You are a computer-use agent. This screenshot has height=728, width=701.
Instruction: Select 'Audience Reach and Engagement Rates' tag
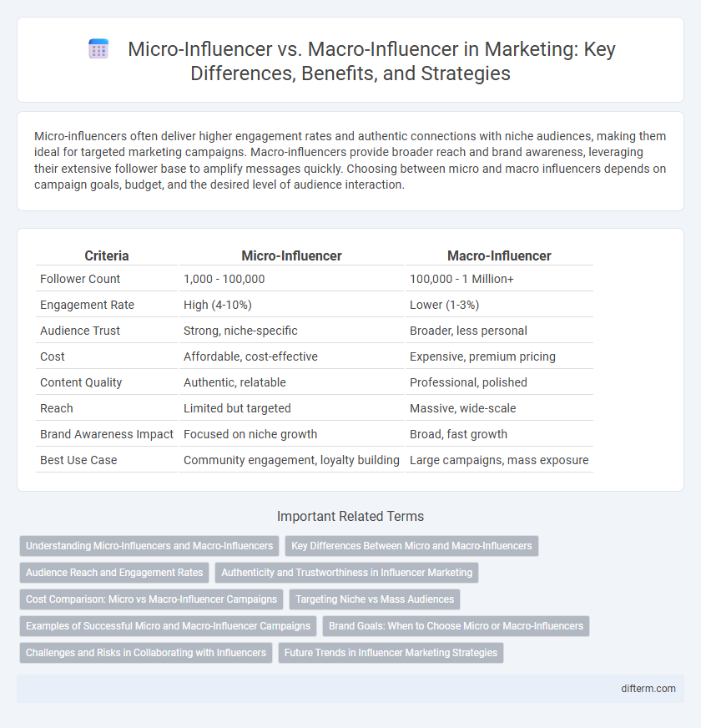point(114,573)
